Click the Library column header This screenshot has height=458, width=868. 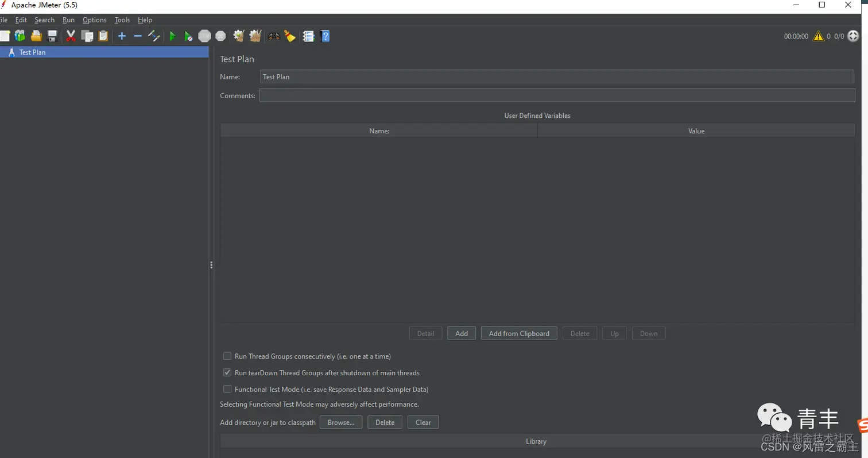coord(536,441)
